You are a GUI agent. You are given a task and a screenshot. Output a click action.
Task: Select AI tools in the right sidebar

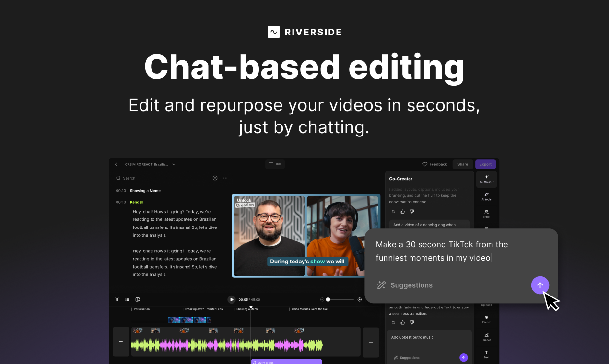pos(486,196)
